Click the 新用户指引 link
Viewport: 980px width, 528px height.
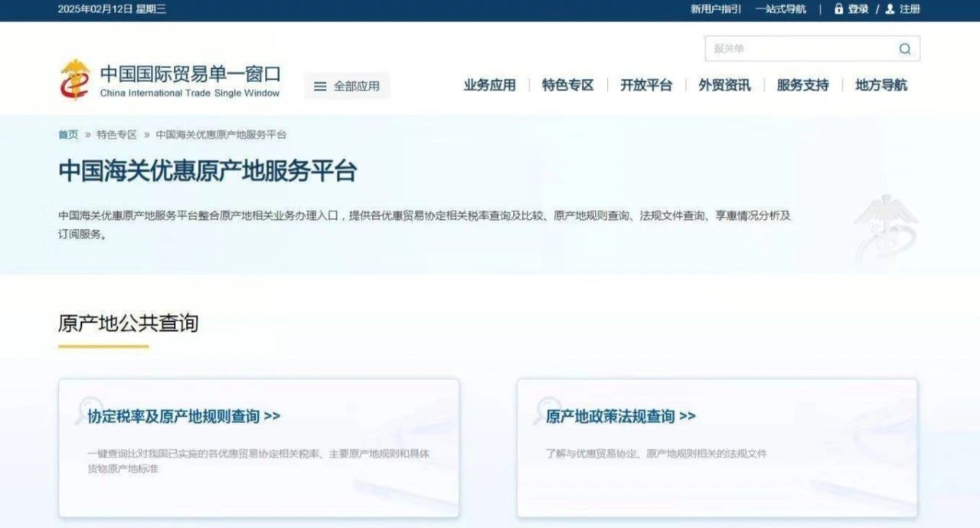tap(715, 9)
